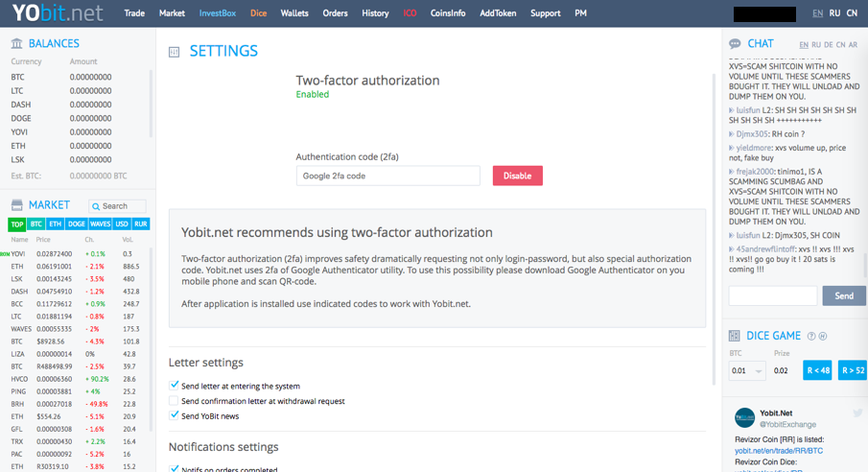Viewport: 868px width, 472px height.
Task: Open the Wallets page
Action: pos(294,12)
